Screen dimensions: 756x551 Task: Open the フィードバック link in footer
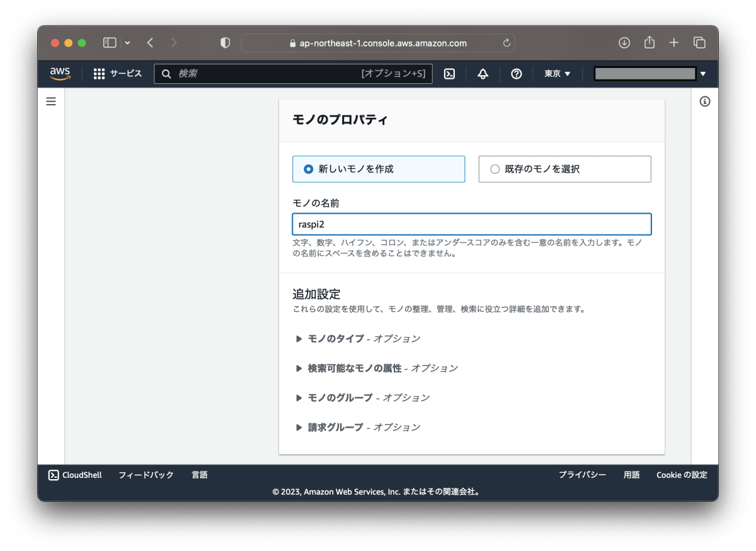click(x=146, y=475)
